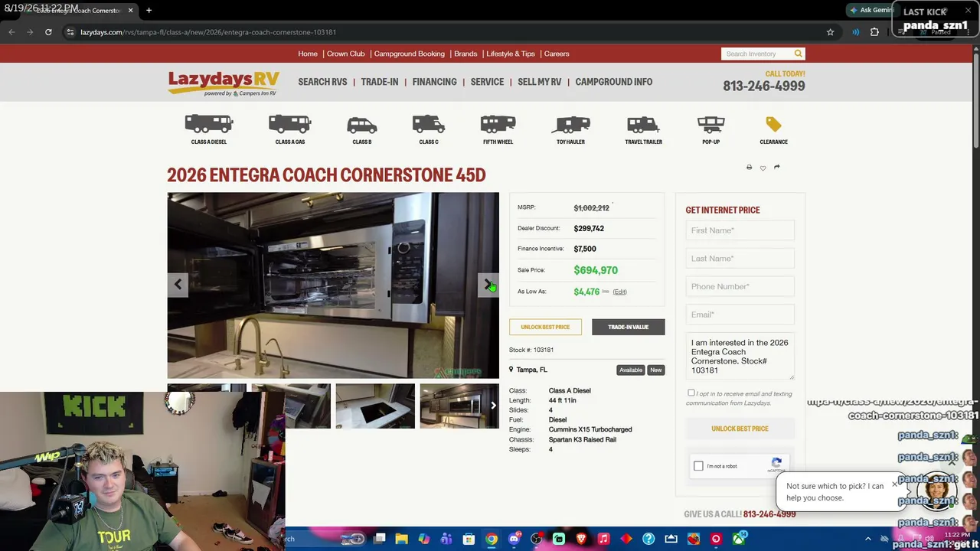Image resolution: width=980 pixels, height=551 pixels.
Task: Go to the Home link
Action: coord(308,54)
